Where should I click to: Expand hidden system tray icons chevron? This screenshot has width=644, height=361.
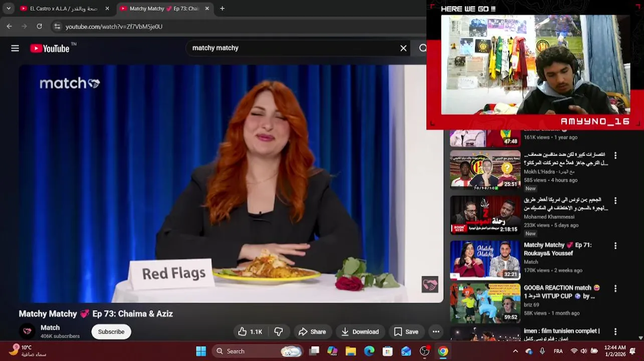coord(515,351)
